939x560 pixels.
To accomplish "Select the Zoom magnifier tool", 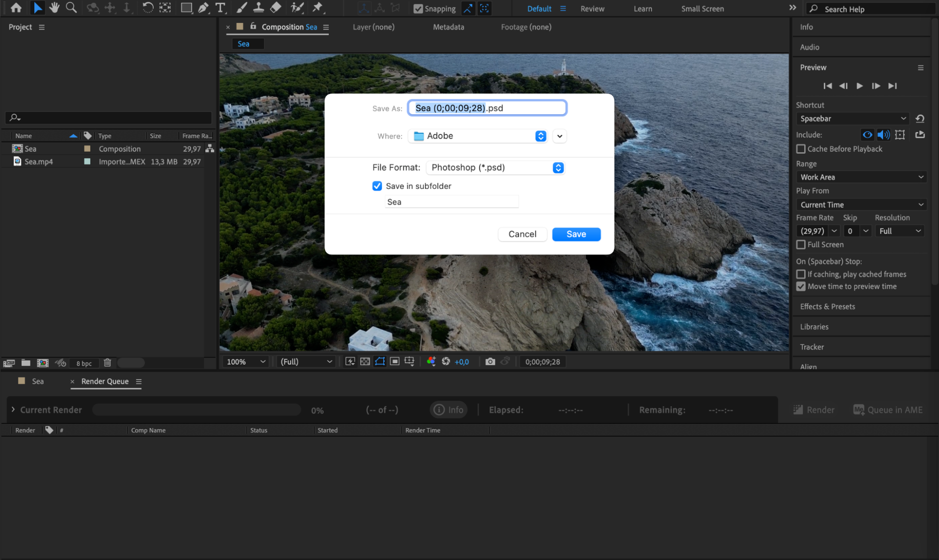I will 71,8.
